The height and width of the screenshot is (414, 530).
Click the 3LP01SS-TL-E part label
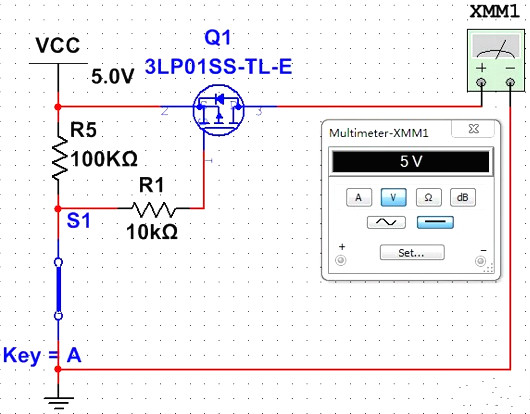click(218, 67)
